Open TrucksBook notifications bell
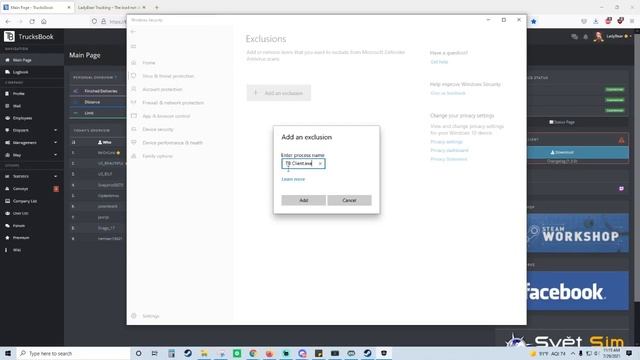Viewport: 640px width, 360px height. [585, 37]
